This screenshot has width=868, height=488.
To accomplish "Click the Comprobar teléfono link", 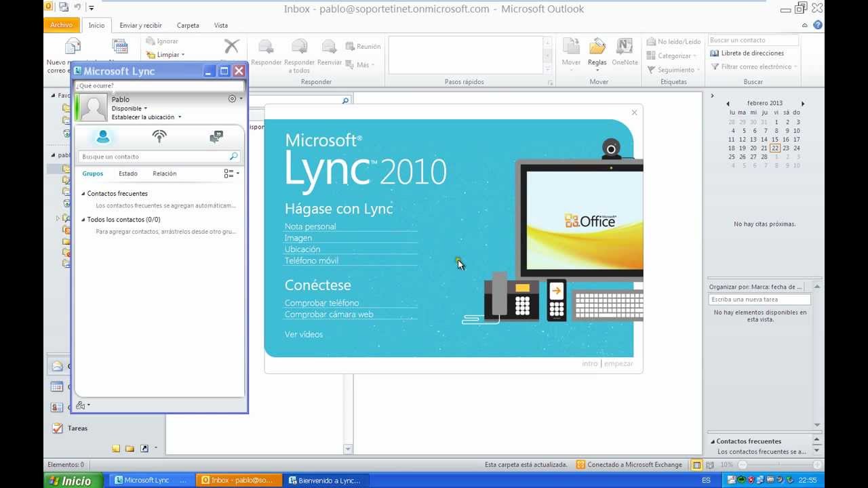I will pyautogui.click(x=322, y=303).
